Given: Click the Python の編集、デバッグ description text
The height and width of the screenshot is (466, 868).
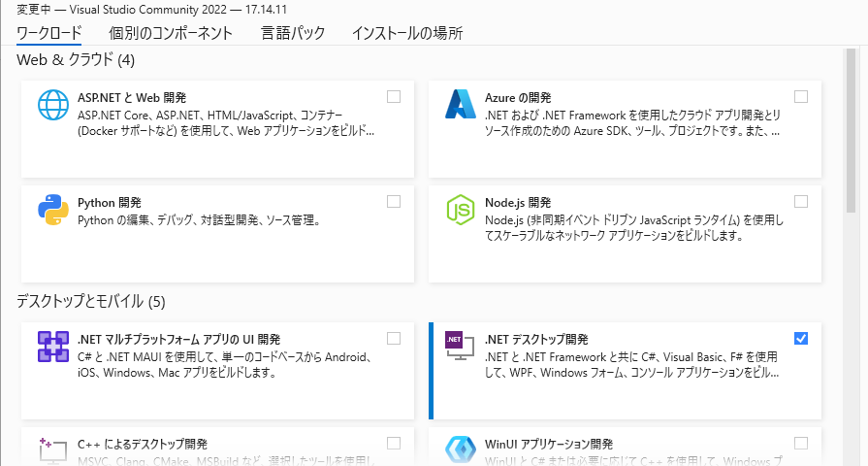Looking at the screenshot, I should pyautogui.click(x=199, y=220).
